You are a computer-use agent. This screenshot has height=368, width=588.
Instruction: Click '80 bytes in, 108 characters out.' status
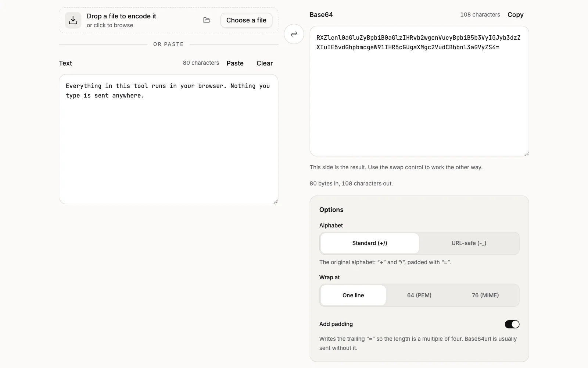coord(351,183)
